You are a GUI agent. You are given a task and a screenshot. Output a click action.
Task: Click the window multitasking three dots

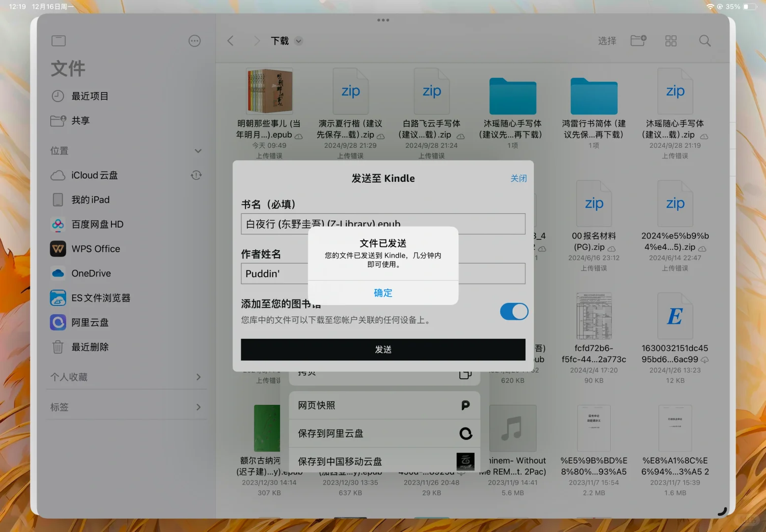pos(383,20)
